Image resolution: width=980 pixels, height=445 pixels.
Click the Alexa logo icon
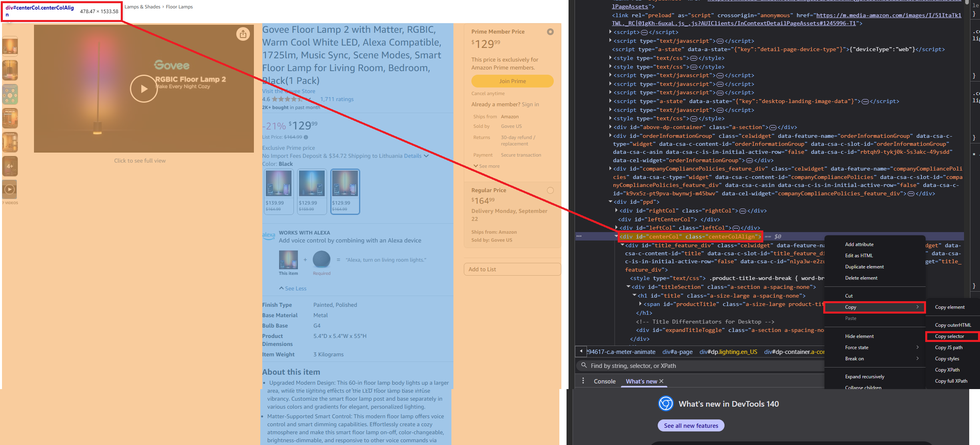268,235
